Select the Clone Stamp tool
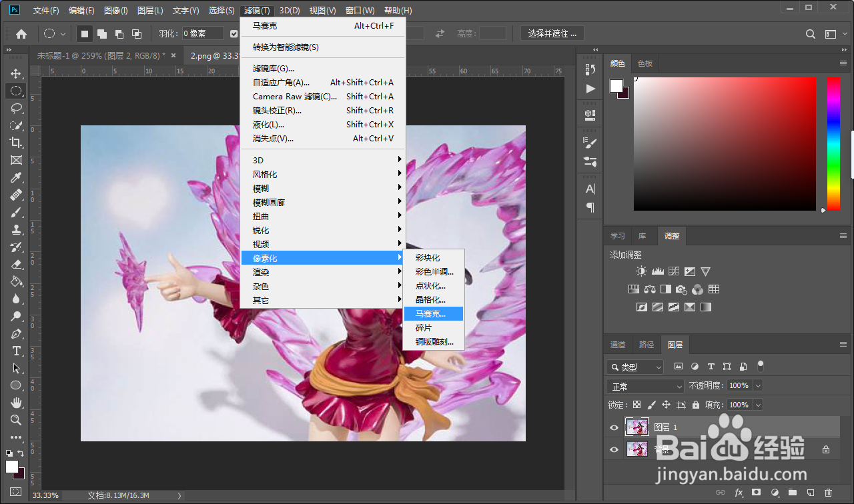Viewport: 854px width, 504px height. click(x=16, y=229)
